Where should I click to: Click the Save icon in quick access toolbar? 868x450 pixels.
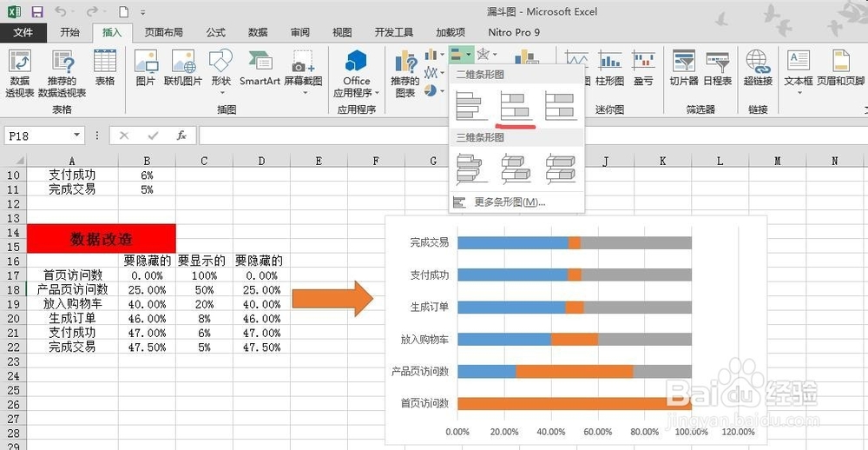click(37, 11)
